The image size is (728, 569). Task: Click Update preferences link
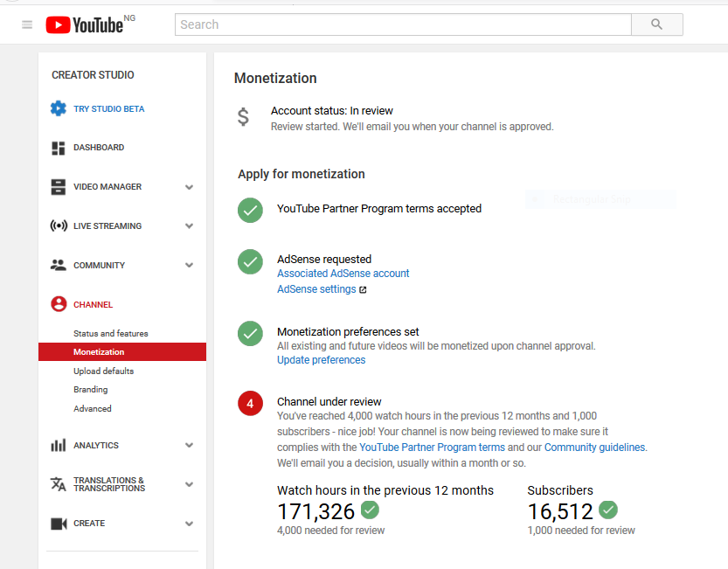[322, 360]
